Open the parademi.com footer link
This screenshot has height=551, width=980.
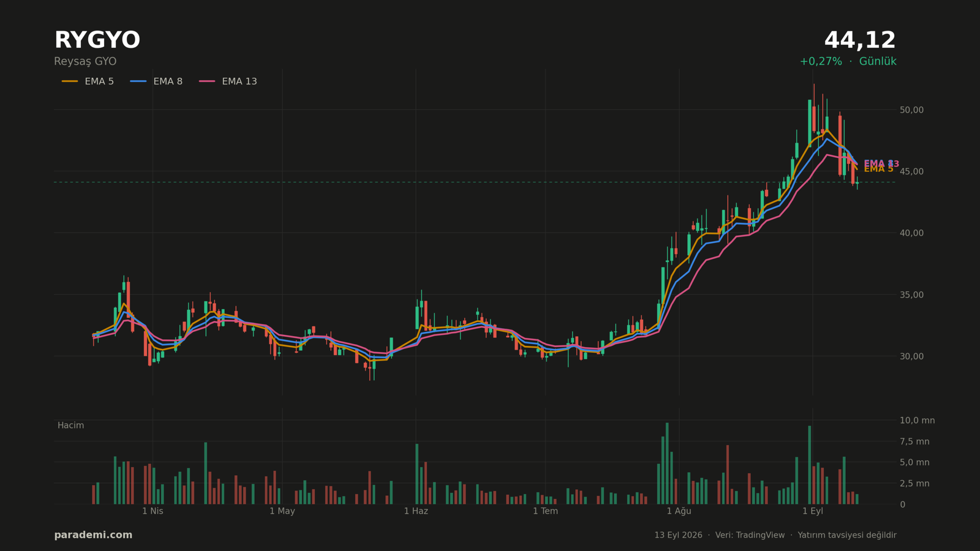(x=93, y=535)
